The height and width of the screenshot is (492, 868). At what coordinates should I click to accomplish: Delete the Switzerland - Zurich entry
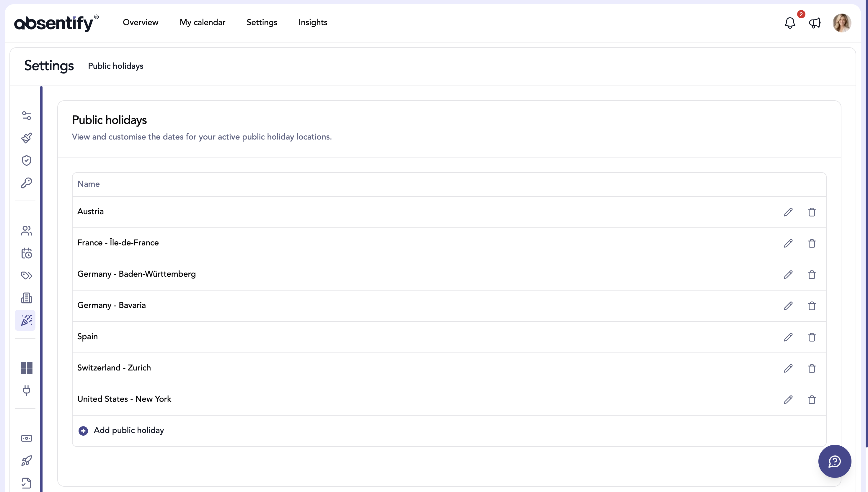click(812, 368)
